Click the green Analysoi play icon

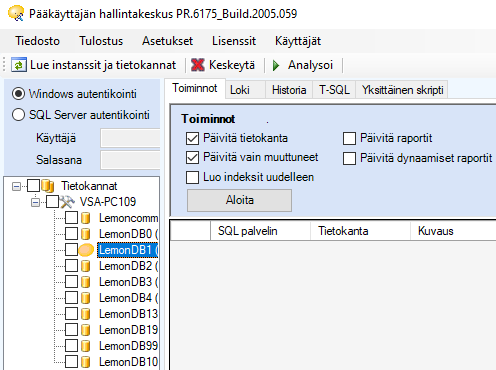pos(276,65)
